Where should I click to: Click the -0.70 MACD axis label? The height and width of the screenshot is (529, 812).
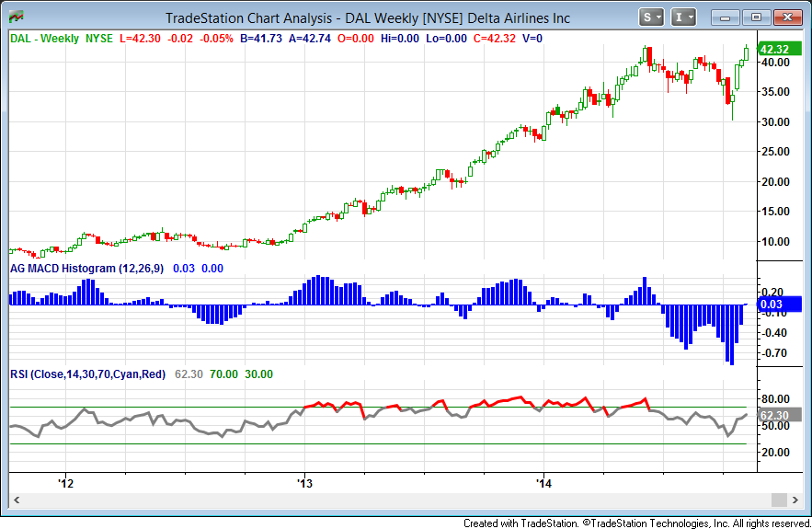(x=775, y=353)
